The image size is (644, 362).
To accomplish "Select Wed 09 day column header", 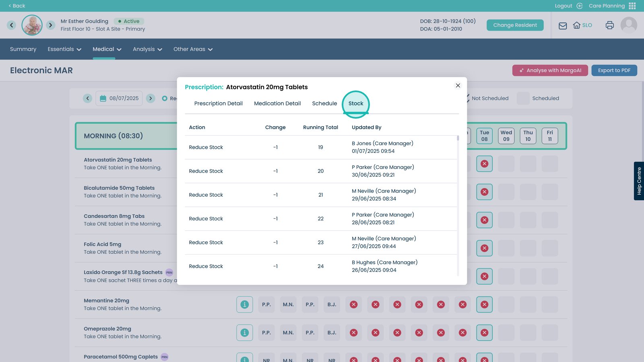I will (x=506, y=136).
